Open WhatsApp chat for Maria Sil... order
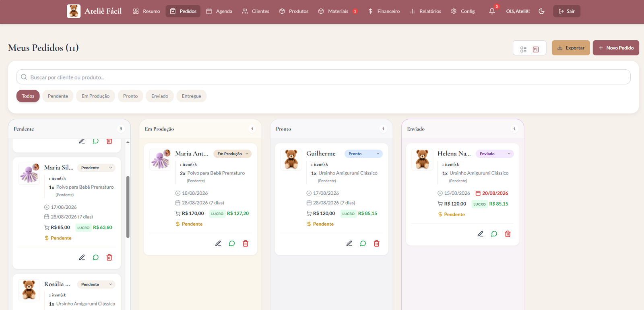The height and width of the screenshot is (310, 644). click(x=96, y=258)
